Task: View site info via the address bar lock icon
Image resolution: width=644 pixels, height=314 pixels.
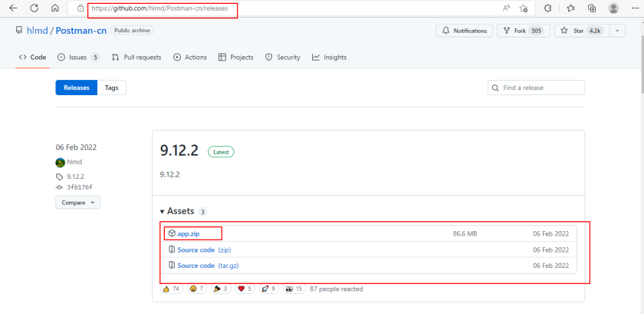Action: [81, 8]
